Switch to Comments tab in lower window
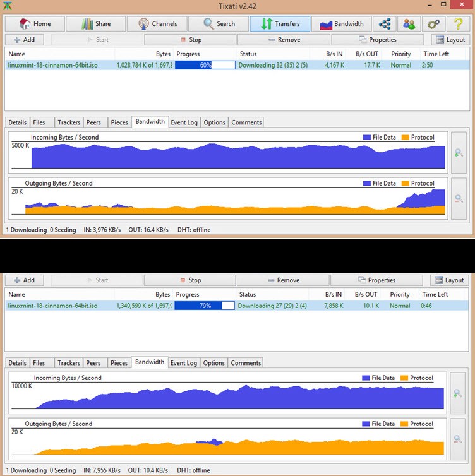The height and width of the screenshot is (476, 475). coord(246,363)
